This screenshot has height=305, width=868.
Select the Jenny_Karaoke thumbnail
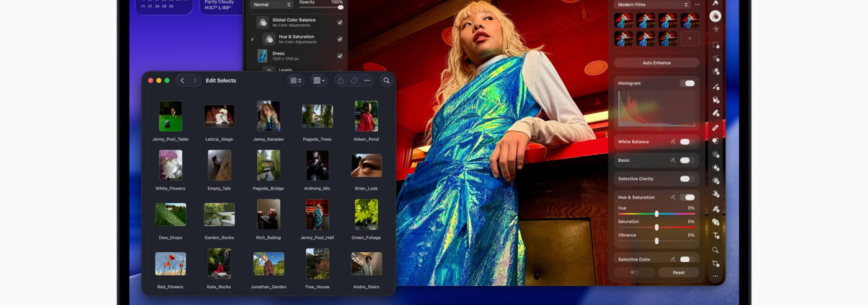pyautogui.click(x=268, y=117)
